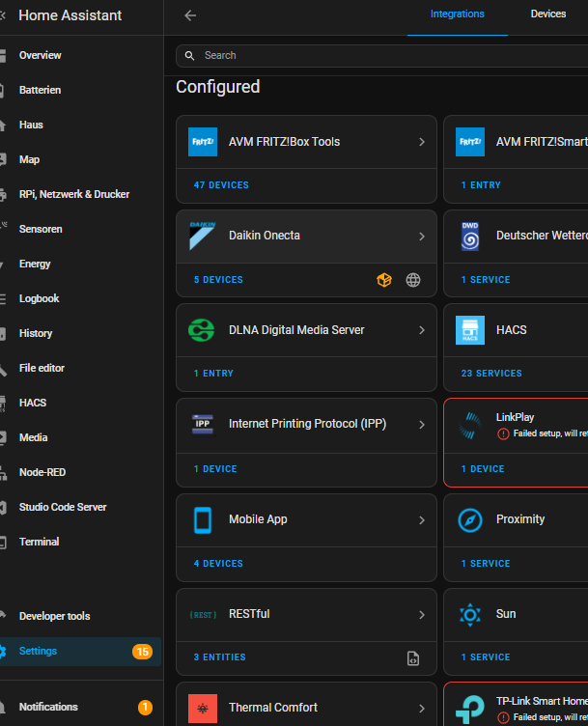Expand the RESTful integration chevron
Viewport: 588px width, 726px height.
(422, 614)
